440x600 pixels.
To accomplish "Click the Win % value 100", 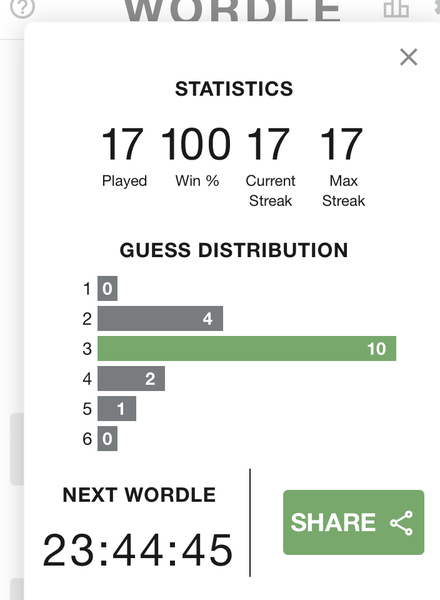I will (x=196, y=144).
